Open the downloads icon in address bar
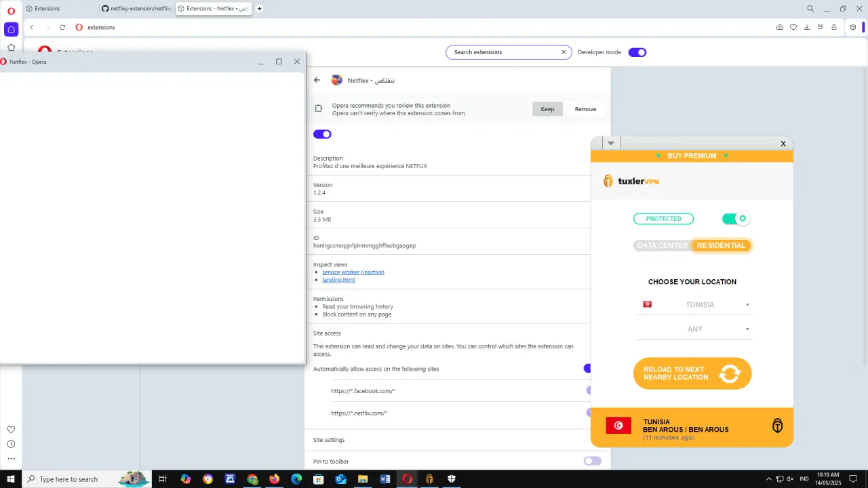The height and width of the screenshot is (488, 868). pyautogui.click(x=807, y=27)
